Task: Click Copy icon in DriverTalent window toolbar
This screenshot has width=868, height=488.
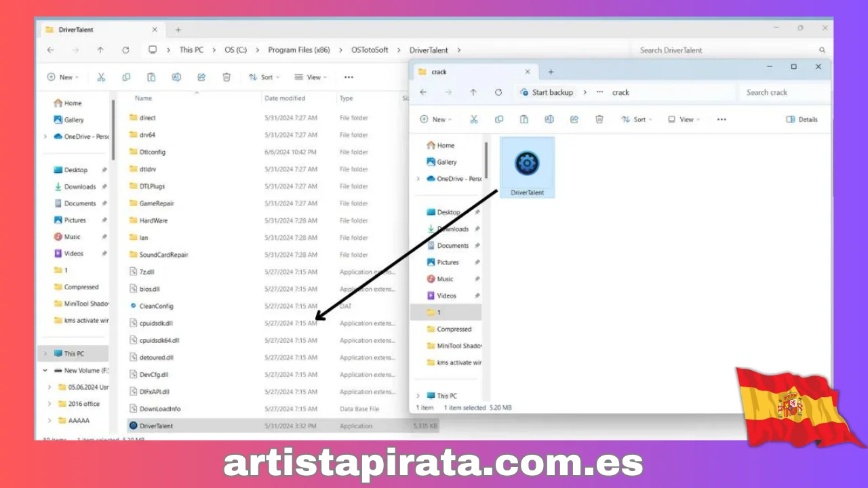Action: click(x=126, y=77)
